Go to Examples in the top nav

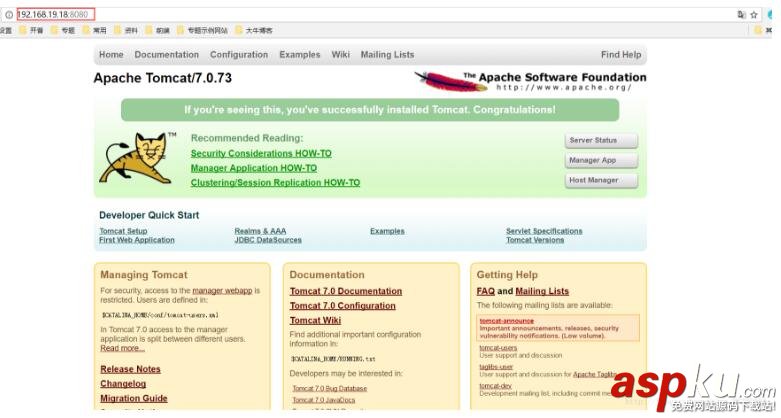click(300, 55)
